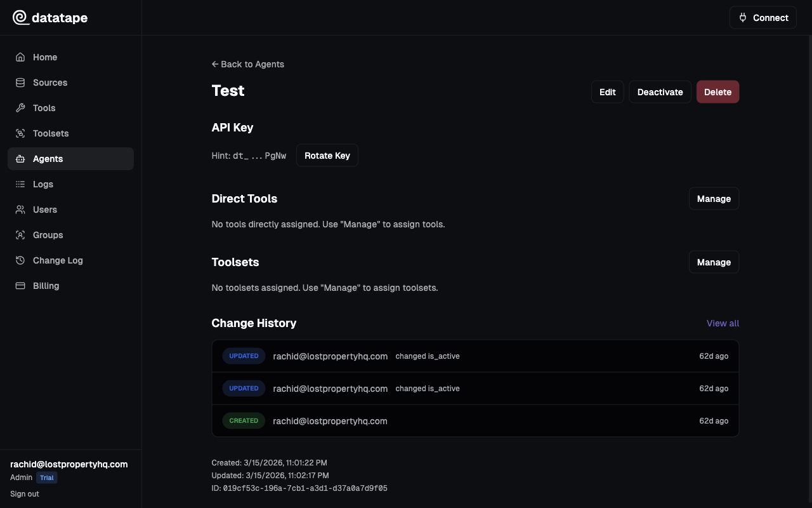Open Billing label in sidebar

(46, 286)
